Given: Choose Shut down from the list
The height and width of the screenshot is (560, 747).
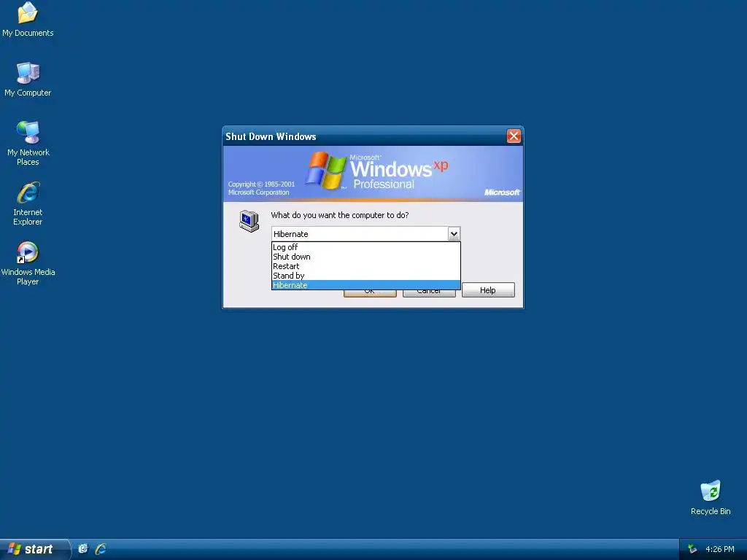Looking at the screenshot, I should coord(366,257).
